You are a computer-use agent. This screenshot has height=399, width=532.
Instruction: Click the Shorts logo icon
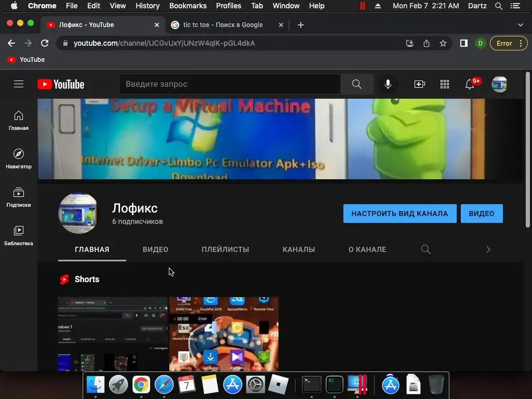64,279
